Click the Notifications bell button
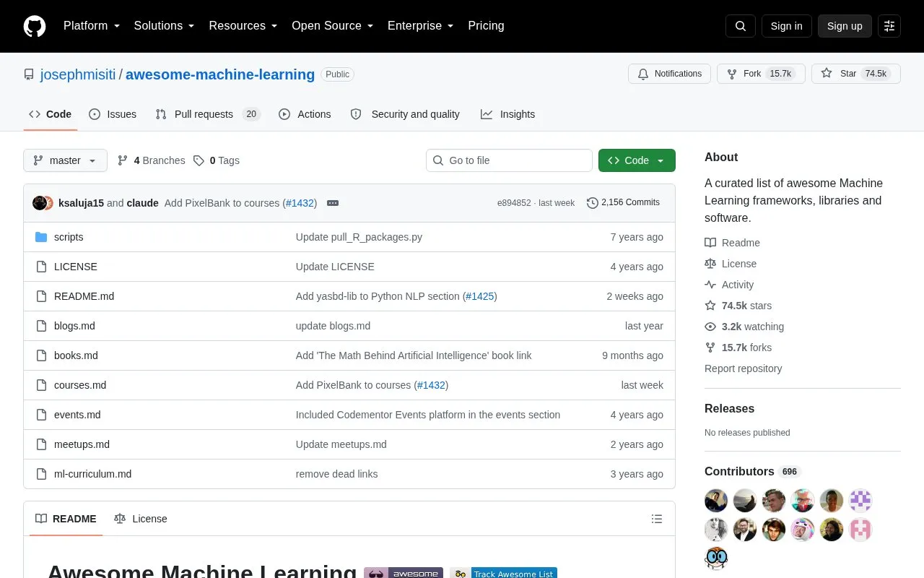924x578 pixels. point(669,74)
